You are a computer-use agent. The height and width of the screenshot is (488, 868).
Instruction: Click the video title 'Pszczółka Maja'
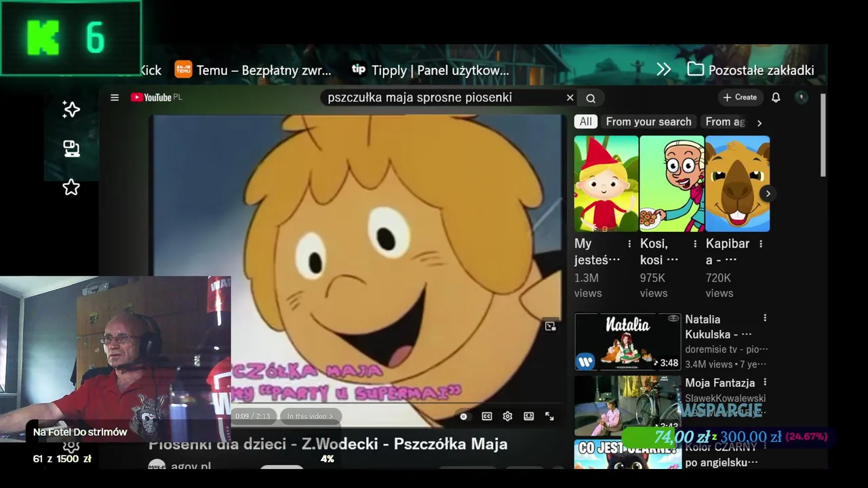[x=328, y=445]
